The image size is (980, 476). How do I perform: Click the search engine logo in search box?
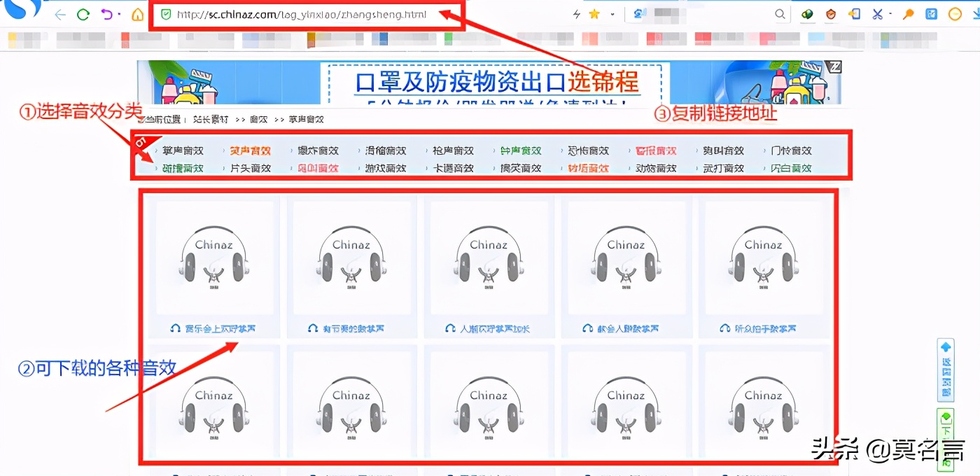pos(638,14)
